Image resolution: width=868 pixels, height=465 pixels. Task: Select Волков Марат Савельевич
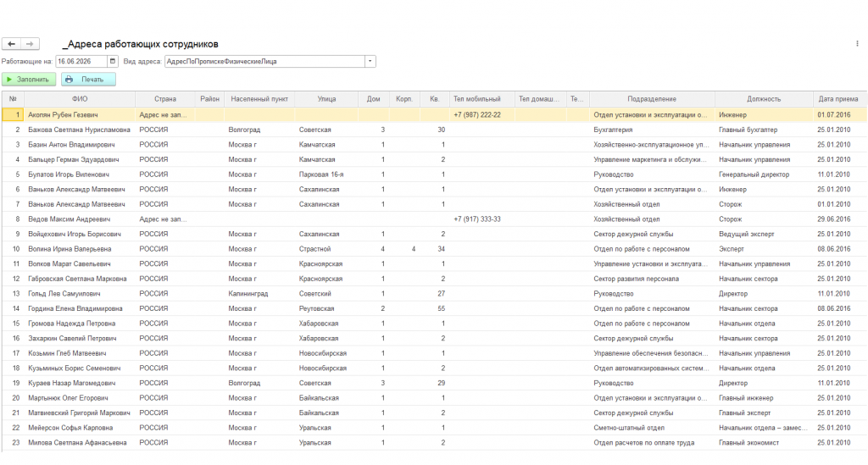point(435,264)
